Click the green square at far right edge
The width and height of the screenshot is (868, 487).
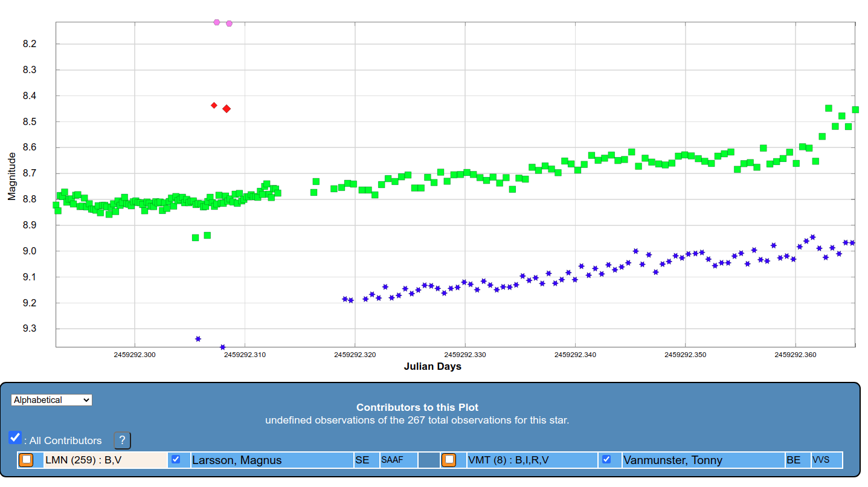(x=855, y=110)
